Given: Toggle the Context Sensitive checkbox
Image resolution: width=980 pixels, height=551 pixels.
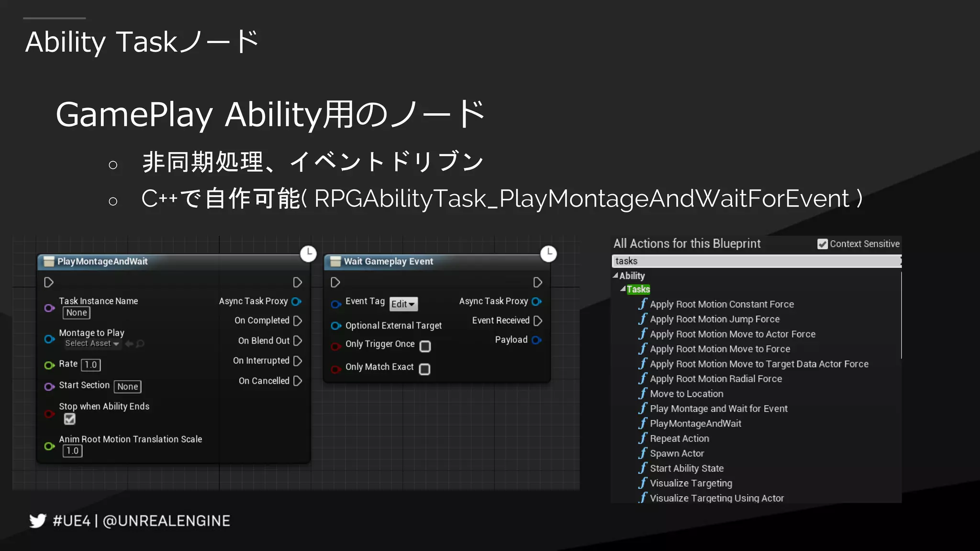Looking at the screenshot, I should point(822,244).
